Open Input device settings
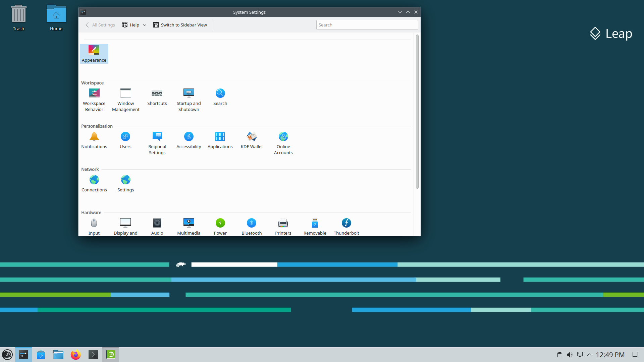Screen dimensions: 644x362 (94, 227)
